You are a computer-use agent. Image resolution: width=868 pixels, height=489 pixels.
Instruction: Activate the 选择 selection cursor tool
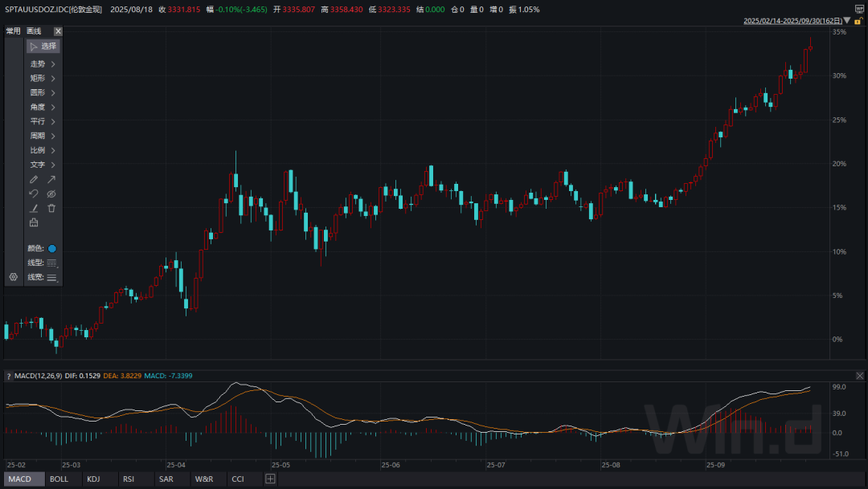pyautogui.click(x=43, y=47)
